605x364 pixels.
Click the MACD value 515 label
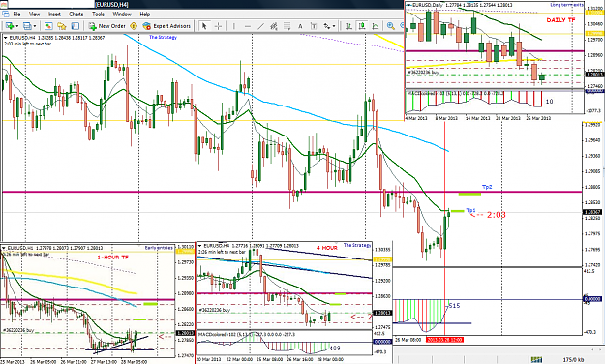[x=454, y=306]
